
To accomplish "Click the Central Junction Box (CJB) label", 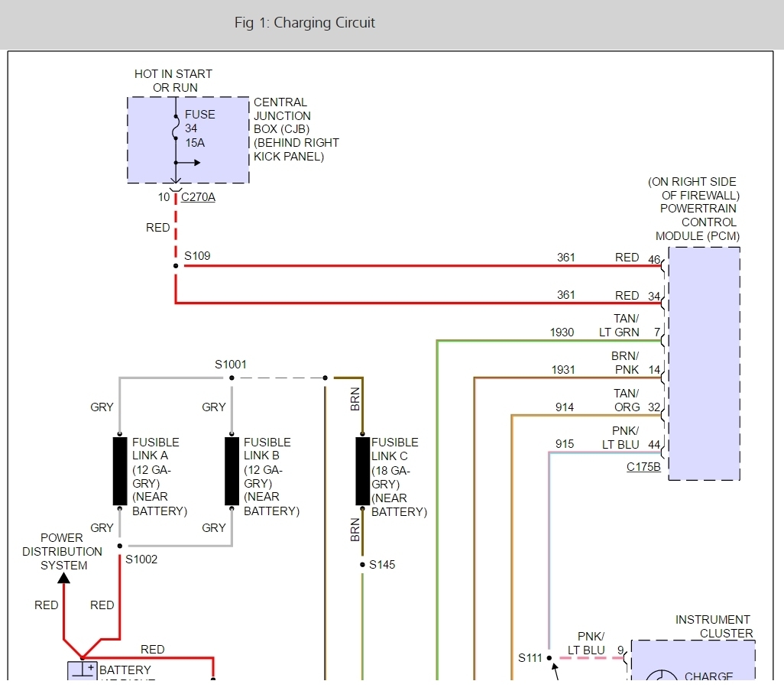I will point(296,129).
